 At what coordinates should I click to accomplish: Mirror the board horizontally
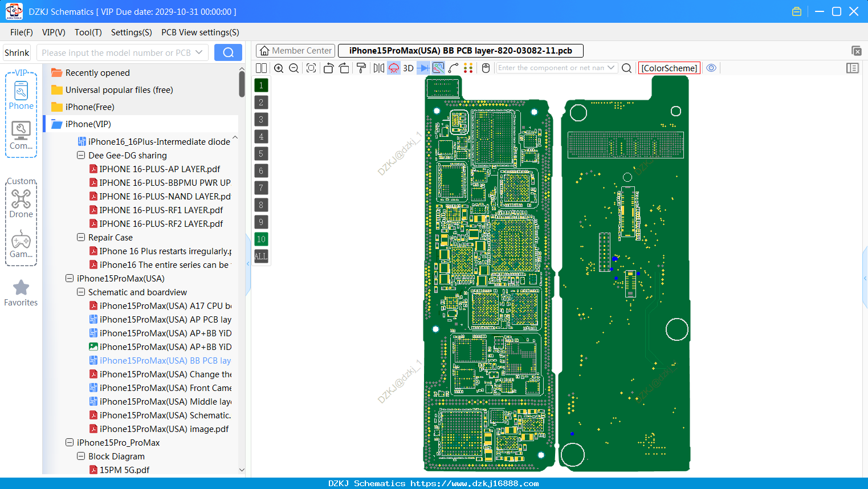(379, 68)
